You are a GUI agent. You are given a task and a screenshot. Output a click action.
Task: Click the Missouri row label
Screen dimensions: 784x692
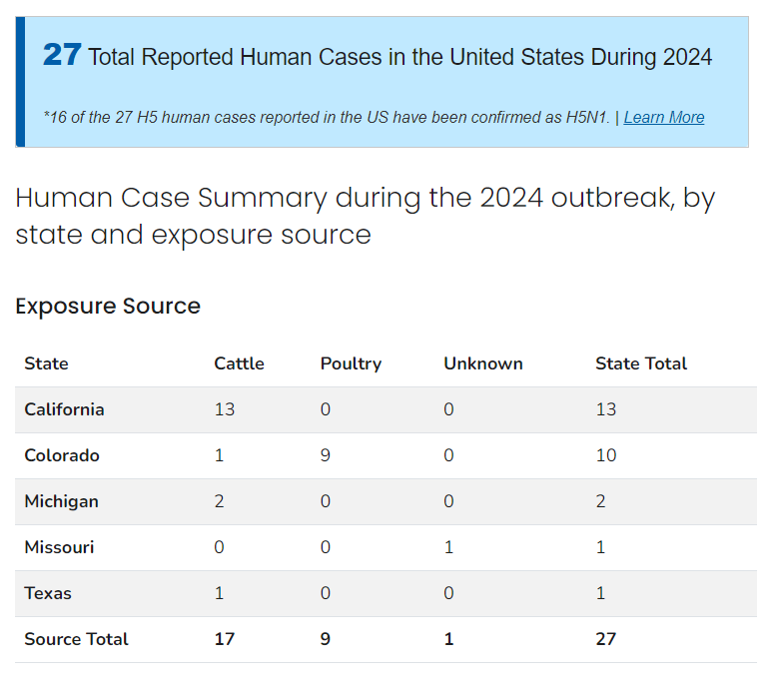click(59, 547)
